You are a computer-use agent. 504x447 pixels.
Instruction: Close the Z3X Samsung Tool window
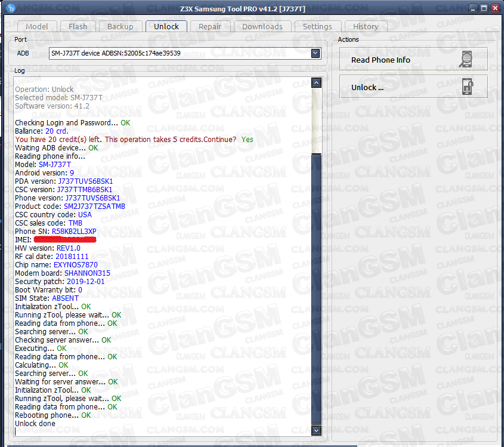click(x=495, y=8)
